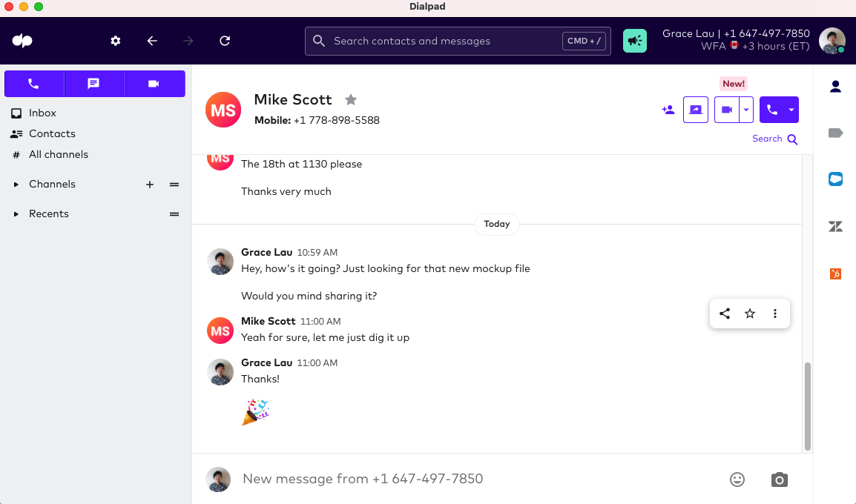Search within the conversation
The image size is (856, 504).
click(x=774, y=139)
